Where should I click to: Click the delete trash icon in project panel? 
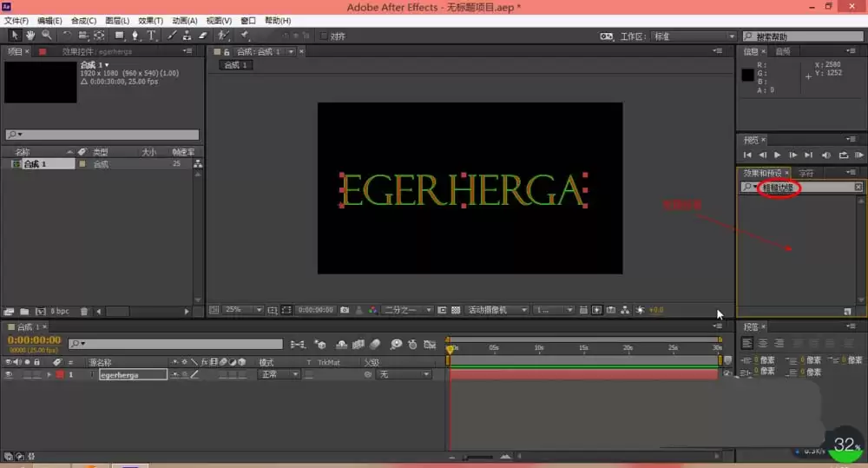[84, 311]
